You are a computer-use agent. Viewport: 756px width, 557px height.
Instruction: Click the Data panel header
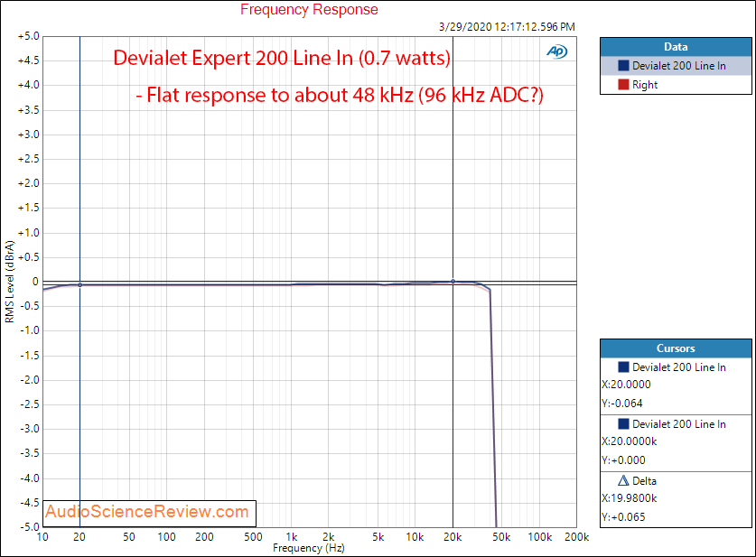point(676,47)
